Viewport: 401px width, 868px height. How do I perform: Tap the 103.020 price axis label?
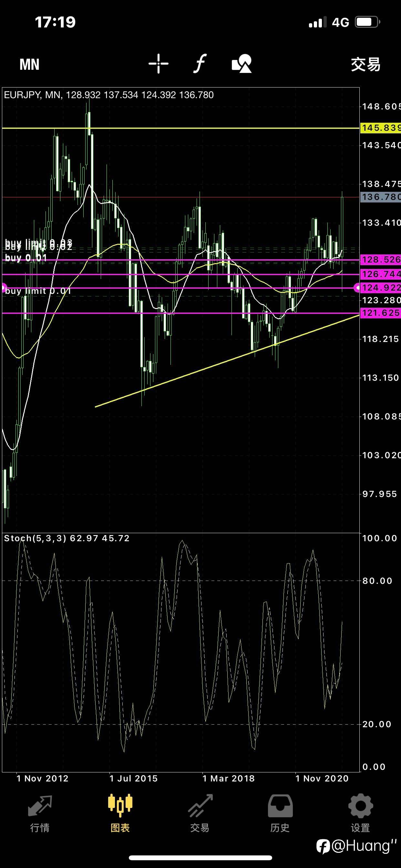coord(381,455)
